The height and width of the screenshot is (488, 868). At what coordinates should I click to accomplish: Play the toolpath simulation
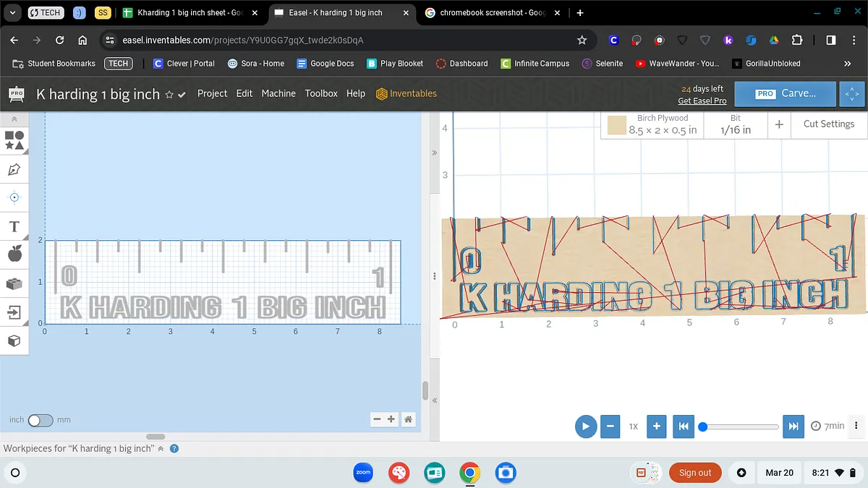tap(585, 427)
